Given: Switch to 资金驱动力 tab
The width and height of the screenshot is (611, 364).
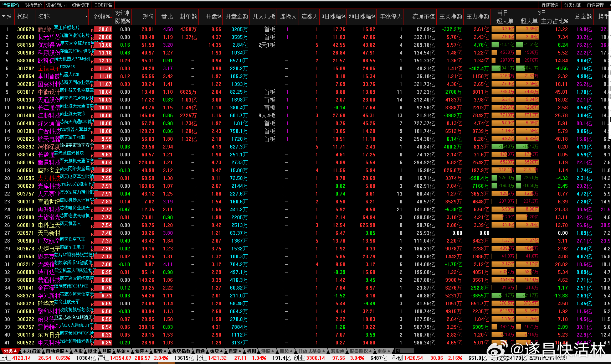Looking at the screenshot, I should point(57,5).
